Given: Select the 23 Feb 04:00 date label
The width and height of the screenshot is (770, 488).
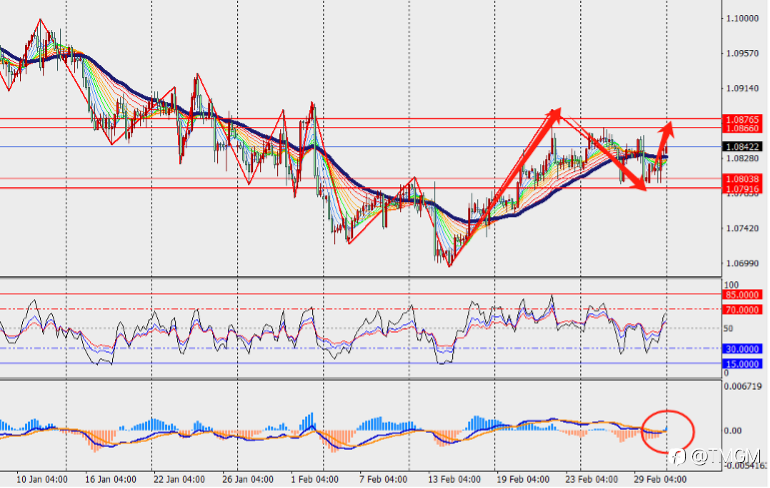Looking at the screenshot, I should [x=592, y=479].
